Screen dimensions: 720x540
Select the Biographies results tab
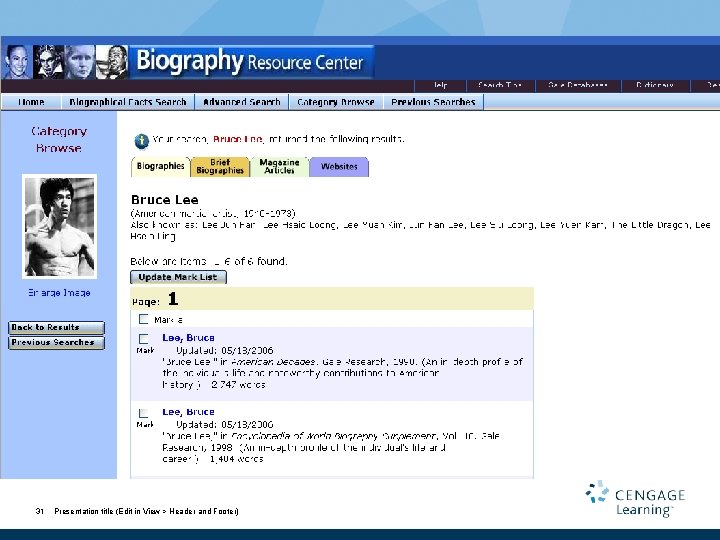coord(160,166)
